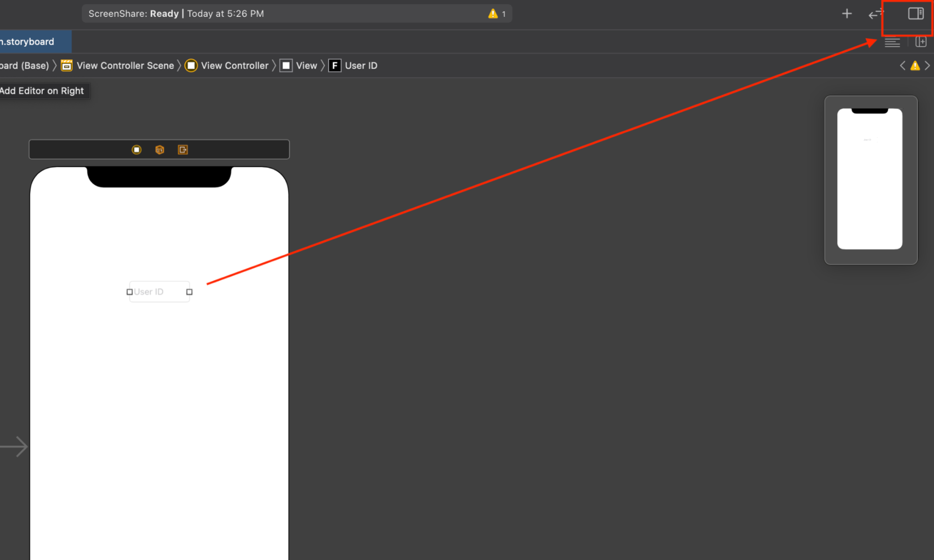Click the scene icon in breadcrumb
This screenshot has width=934, height=560.
coord(67,66)
